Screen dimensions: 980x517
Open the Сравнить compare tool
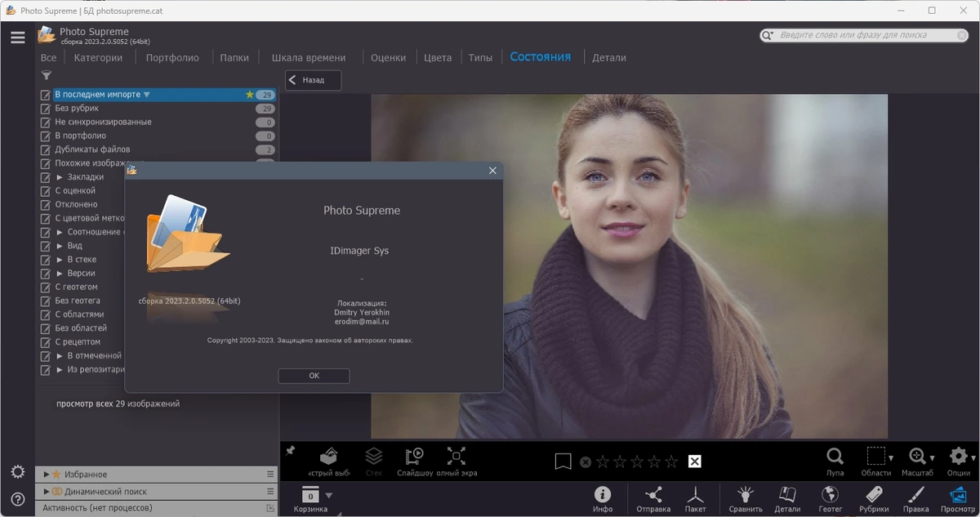[x=745, y=499]
